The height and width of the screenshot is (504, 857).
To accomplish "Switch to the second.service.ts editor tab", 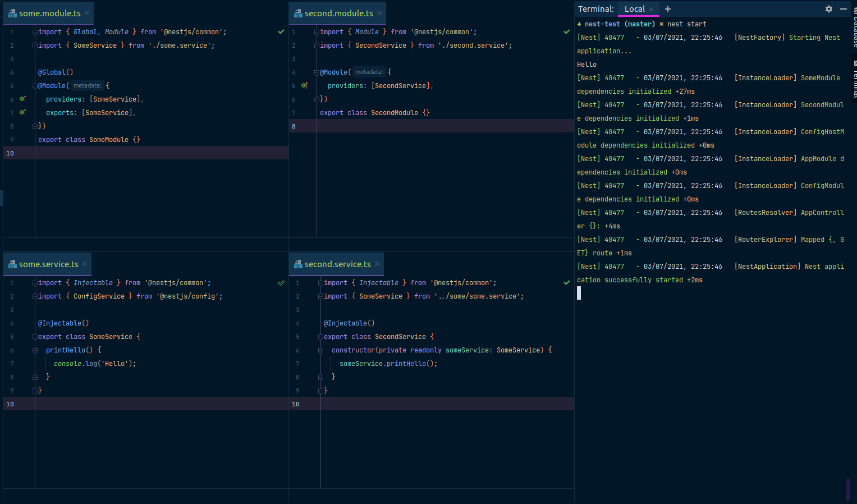I will [x=337, y=264].
